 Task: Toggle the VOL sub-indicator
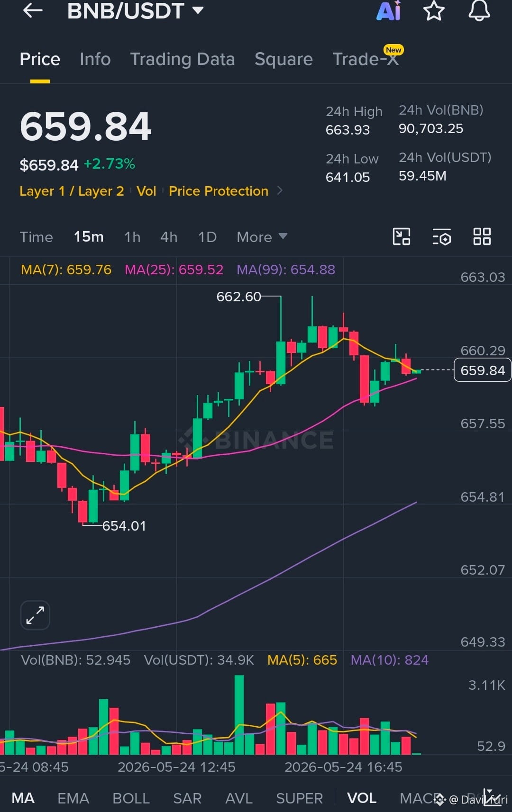point(362,798)
